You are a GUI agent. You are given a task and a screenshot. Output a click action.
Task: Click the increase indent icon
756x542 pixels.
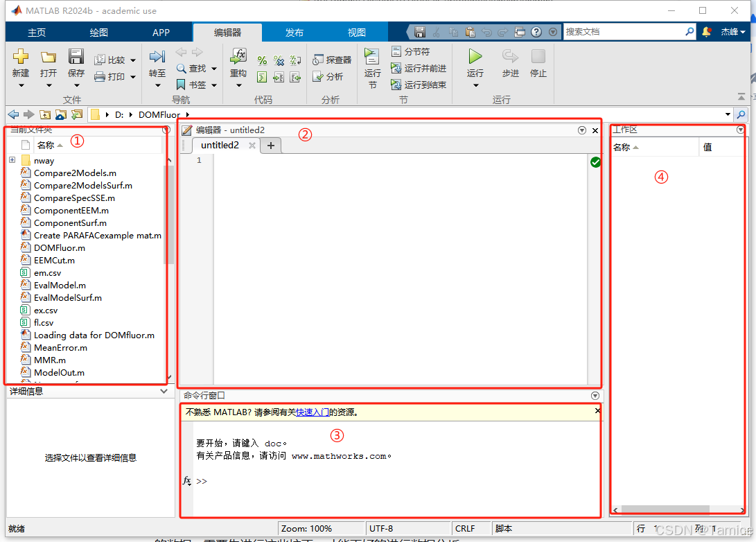click(x=279, y=77)
